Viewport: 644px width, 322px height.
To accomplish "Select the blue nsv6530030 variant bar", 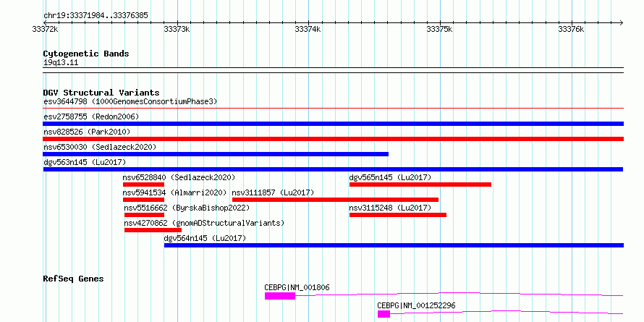I will (x=216, y=154).
